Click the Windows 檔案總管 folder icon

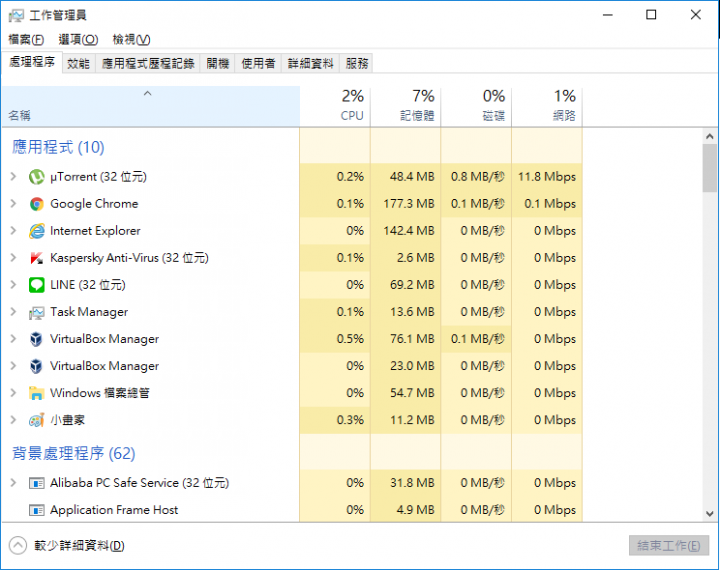pyautogui.click(x=36, y=394)
